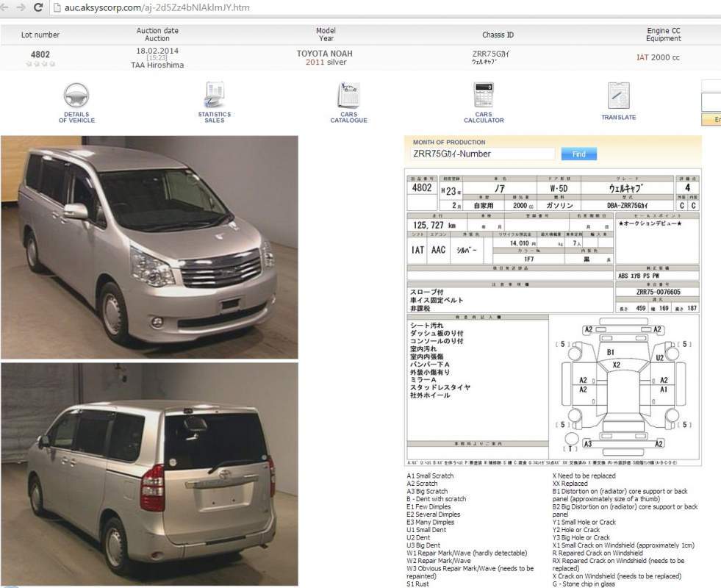Click lot number 4802 in the header row
This screenshot has width=721, height=588.
point(40,54)
